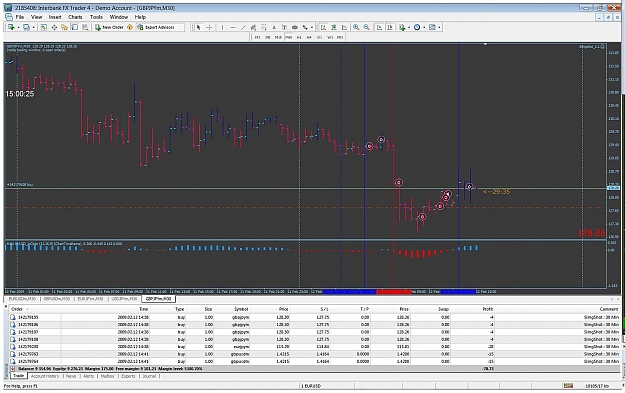625x393 pixels.
Task: Select the M1 timeframe button
Action: coord(257,37)
